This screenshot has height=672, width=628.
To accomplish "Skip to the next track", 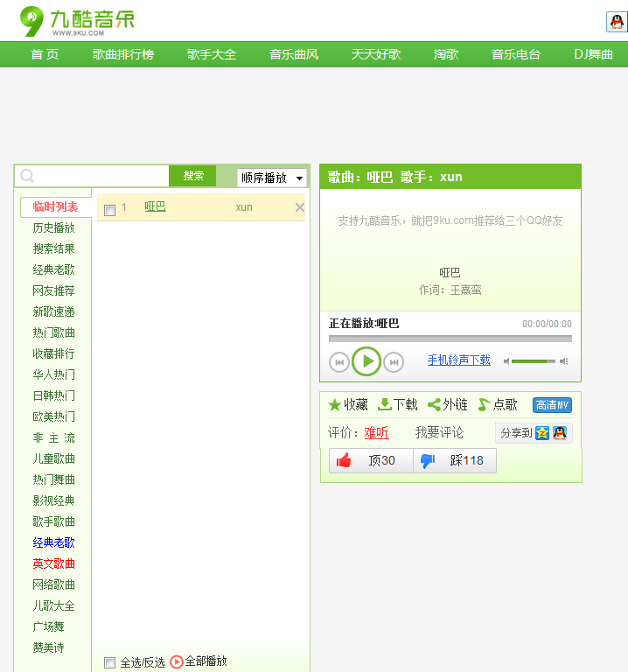I will click(x=394, y=361).
